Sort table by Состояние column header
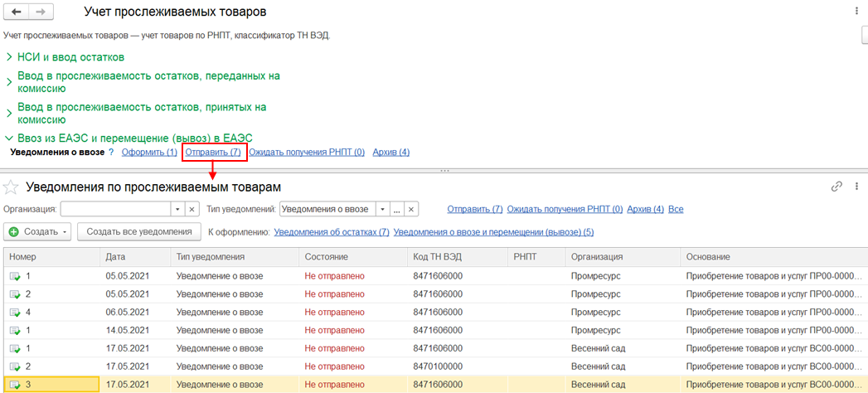The image size is (868, 393). coord(326,257)
